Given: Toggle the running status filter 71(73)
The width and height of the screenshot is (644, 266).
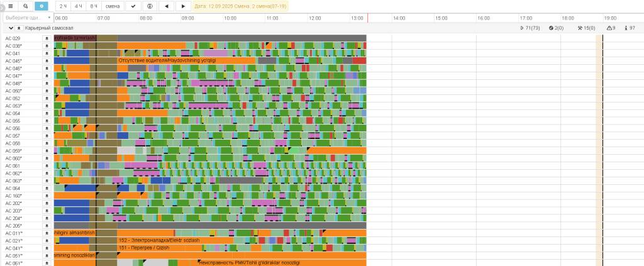Looking at the screenshot, I should [530, 28].
